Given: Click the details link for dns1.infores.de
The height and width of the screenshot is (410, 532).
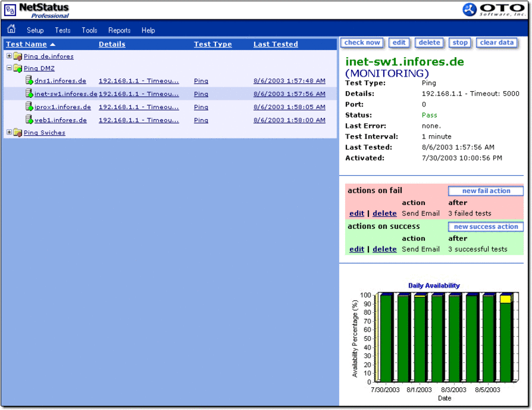Looking at the screenshot, I should (x=138, y=81).
